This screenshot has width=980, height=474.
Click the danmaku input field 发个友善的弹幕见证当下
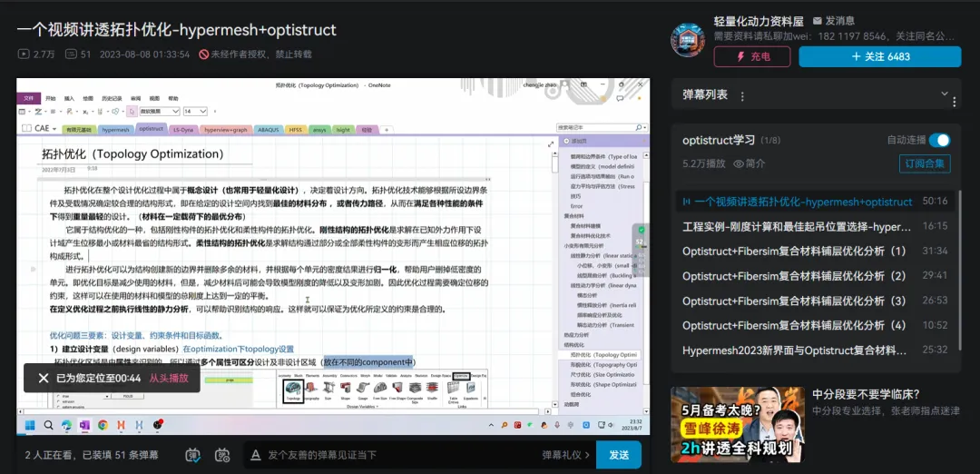click(400, 455)
